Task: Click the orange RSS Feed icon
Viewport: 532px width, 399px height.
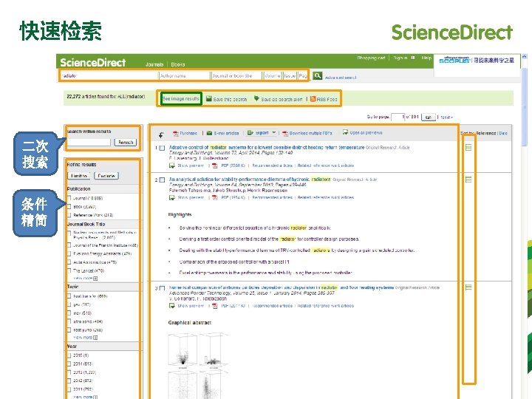Action: 313,99
